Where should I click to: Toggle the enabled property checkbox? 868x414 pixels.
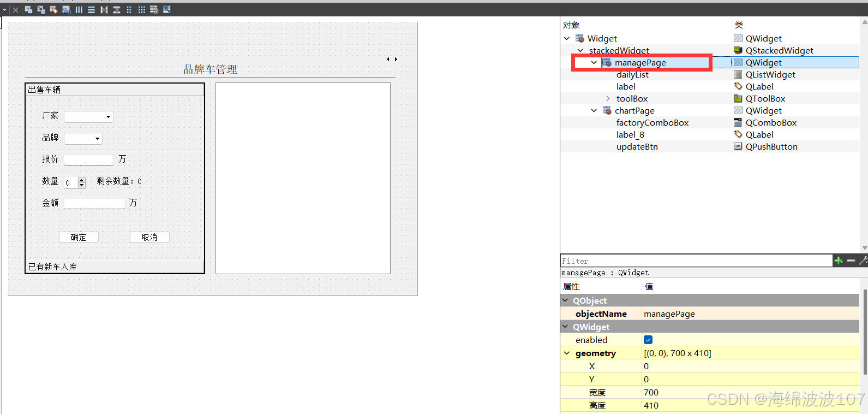coord(648,340)
